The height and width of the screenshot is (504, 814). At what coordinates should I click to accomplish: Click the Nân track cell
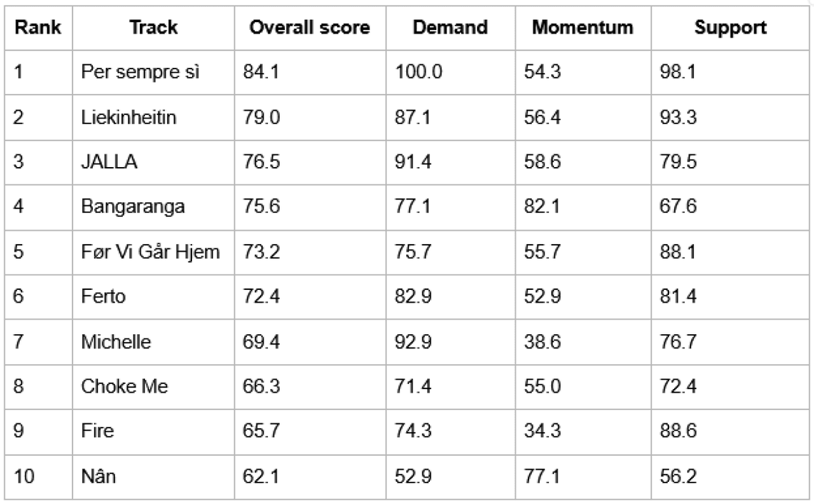[99, 476]
